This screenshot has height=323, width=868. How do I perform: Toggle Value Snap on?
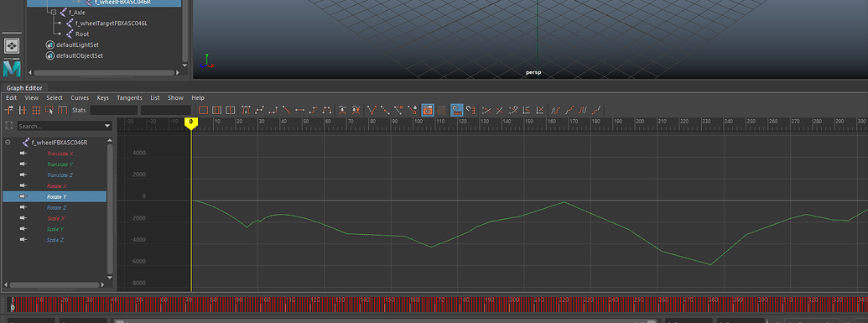(470, 110)
